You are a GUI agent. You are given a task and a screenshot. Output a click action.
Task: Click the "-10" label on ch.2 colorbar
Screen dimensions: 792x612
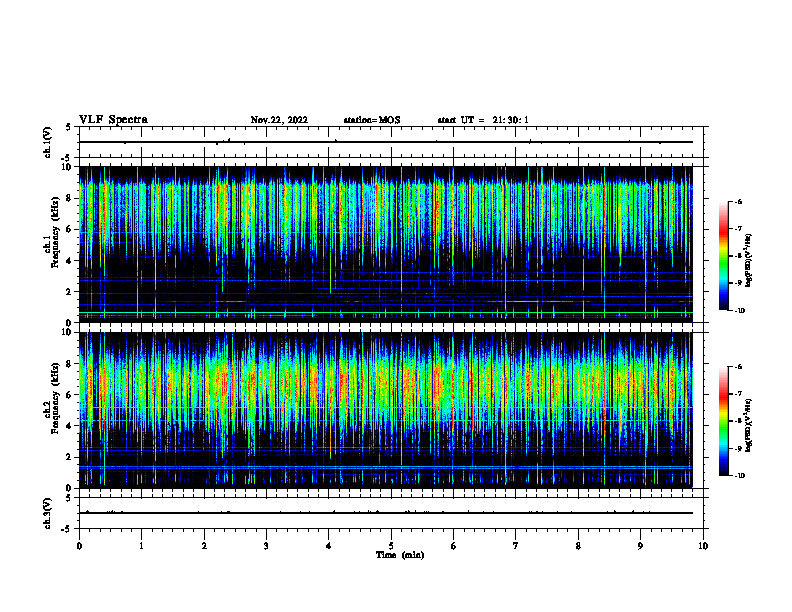point(739,476)
